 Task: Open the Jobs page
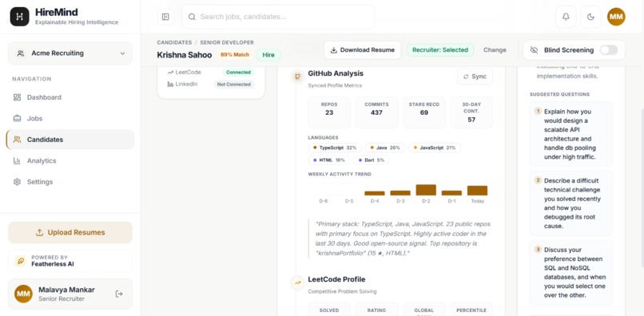click(70, 118)
